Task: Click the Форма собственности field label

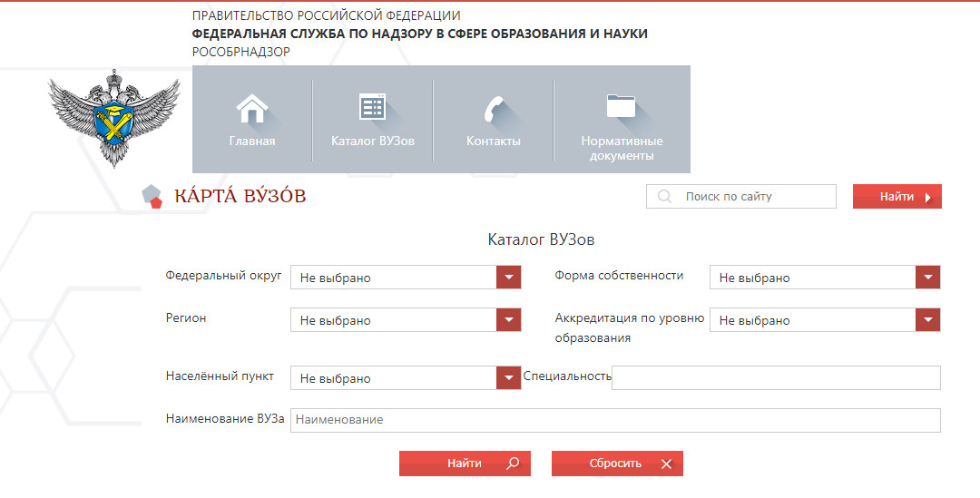Action: 619,276
